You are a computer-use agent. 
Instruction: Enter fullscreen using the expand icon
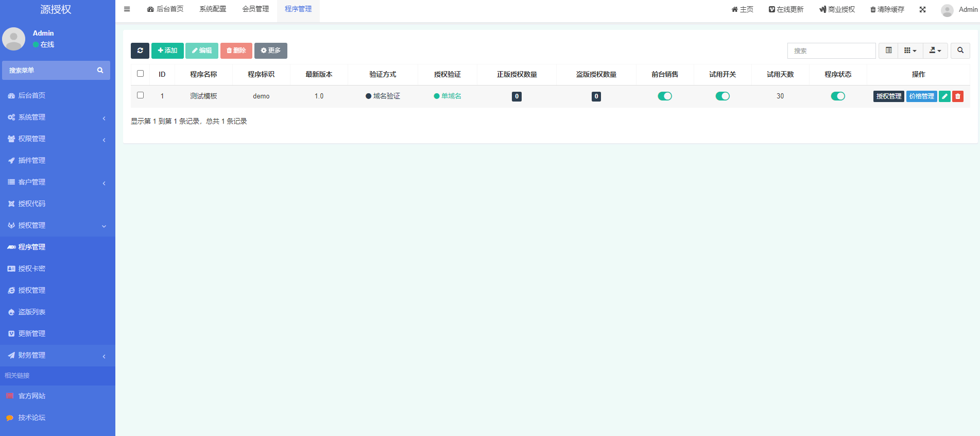(x=922, y=9)
